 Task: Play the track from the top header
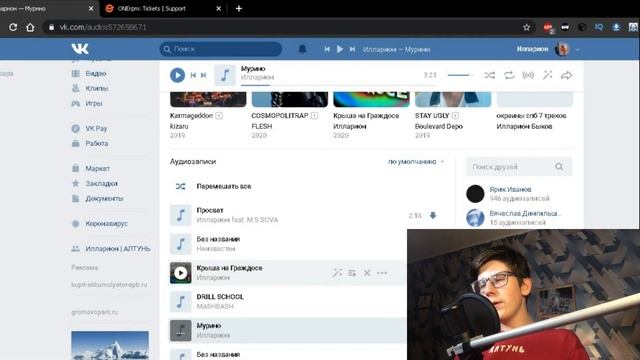(340, 49)
